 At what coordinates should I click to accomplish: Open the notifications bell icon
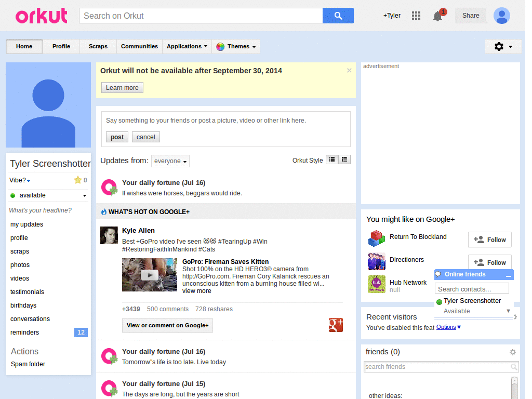point(437,16)
